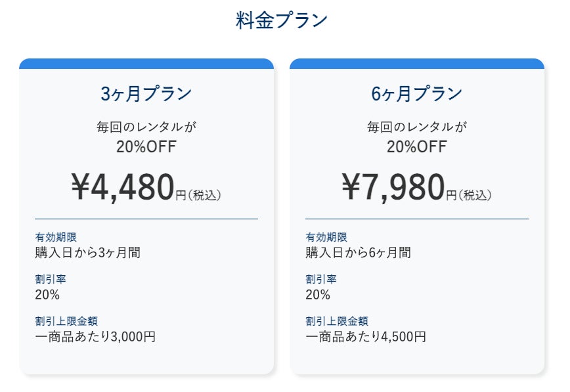Click 割引上限金額 label in 3ヶ月プラン card
The image size is (570, 392).
66,321
